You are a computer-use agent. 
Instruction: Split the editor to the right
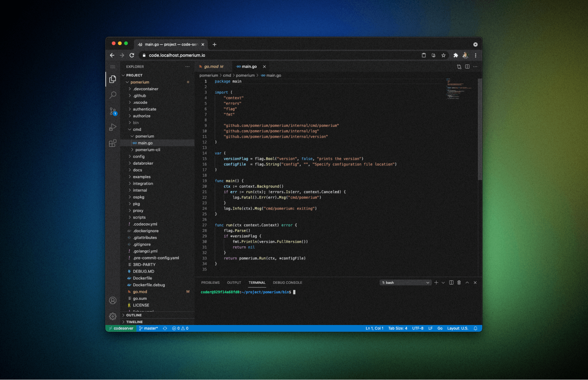click(x=467, y=67)
